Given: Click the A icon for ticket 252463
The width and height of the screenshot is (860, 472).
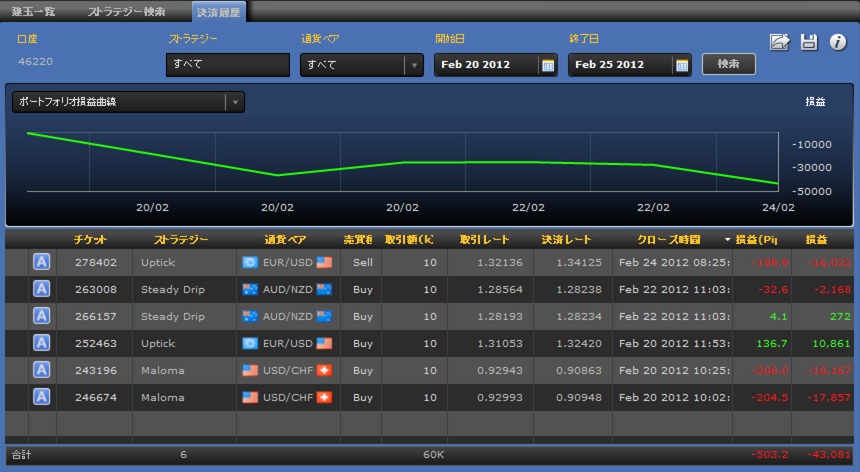Looking at the screenshot, I should 42,343.
